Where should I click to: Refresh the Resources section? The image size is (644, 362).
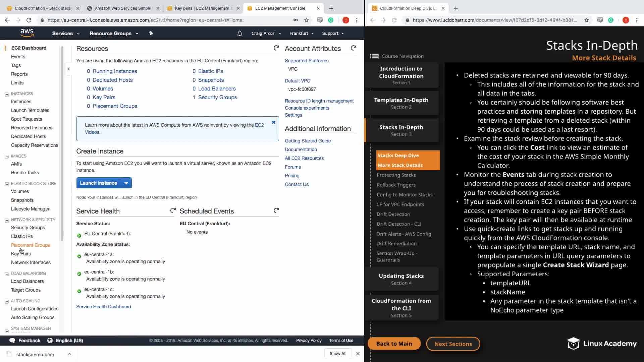[276, 48]
